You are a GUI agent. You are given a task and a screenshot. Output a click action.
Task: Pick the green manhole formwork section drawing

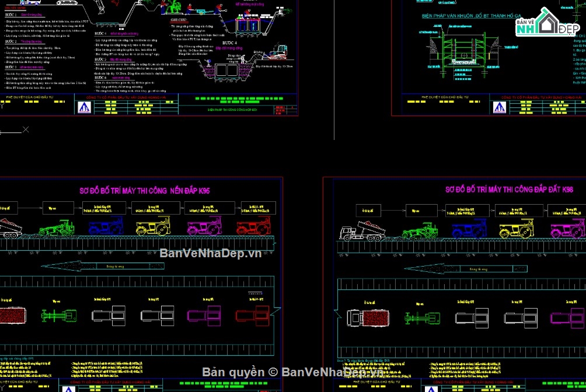464,54
